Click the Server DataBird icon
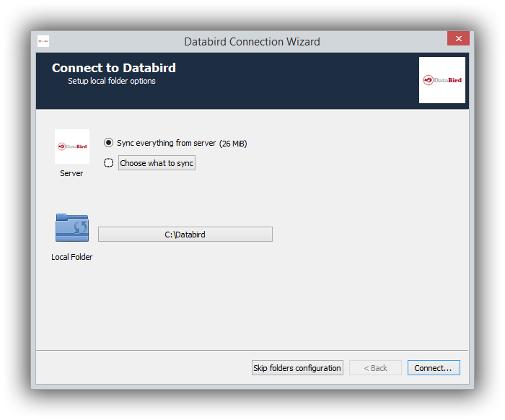The height and width of the screenshot is (420, 505). pos(72,146)
